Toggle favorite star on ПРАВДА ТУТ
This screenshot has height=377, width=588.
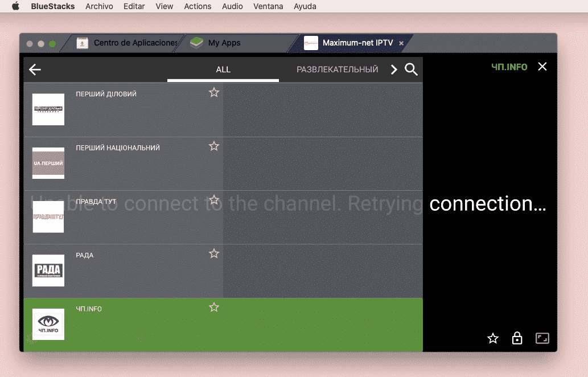click(x=214, y=199)
